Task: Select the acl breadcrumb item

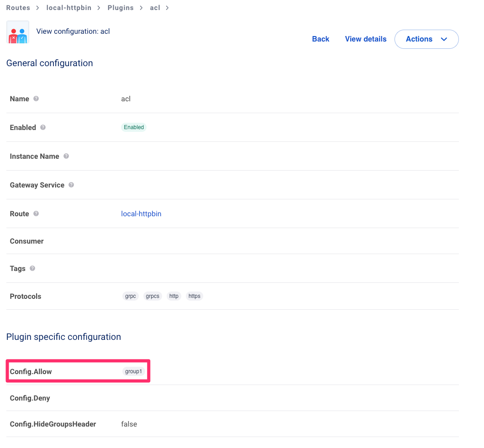Action: pos(155,8)
